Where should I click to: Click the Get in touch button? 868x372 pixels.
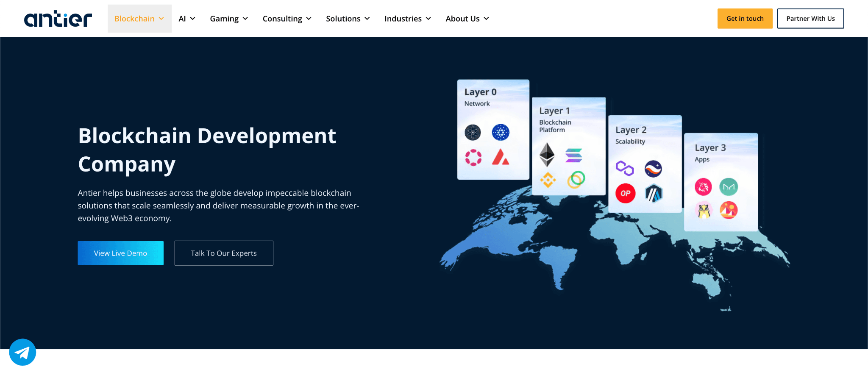(745, 19)
